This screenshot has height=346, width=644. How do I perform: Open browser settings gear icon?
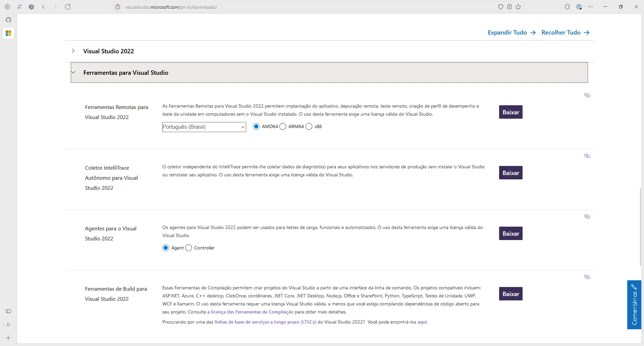tap(7, 7)
